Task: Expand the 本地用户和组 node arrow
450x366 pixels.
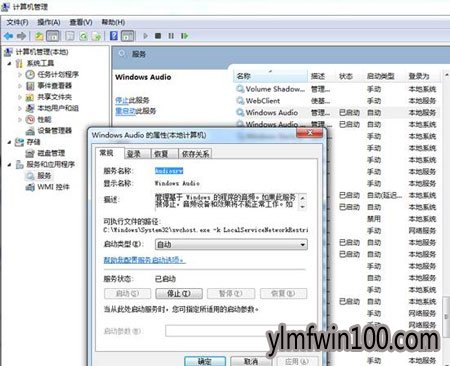Action: (20, 108)
